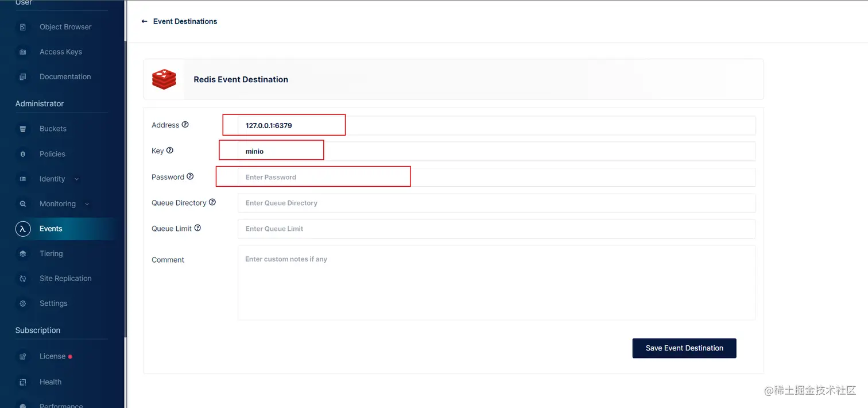
Task: Click the Enter Queue Directory field
Action: [x=497, y=203]
